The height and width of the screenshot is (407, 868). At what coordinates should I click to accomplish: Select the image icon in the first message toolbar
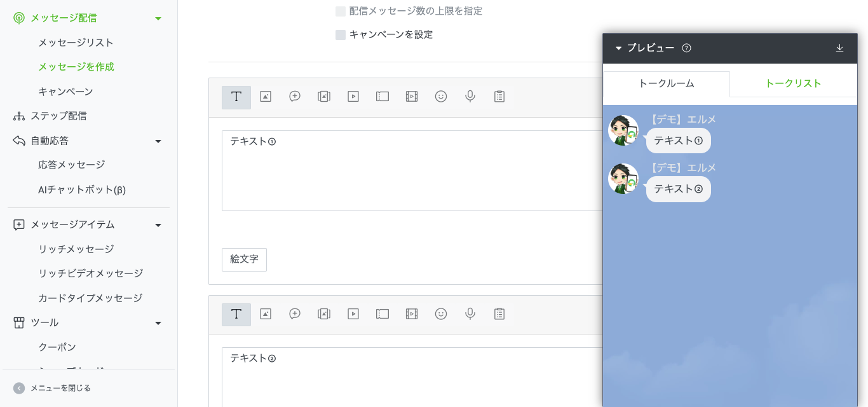[266, 97]
